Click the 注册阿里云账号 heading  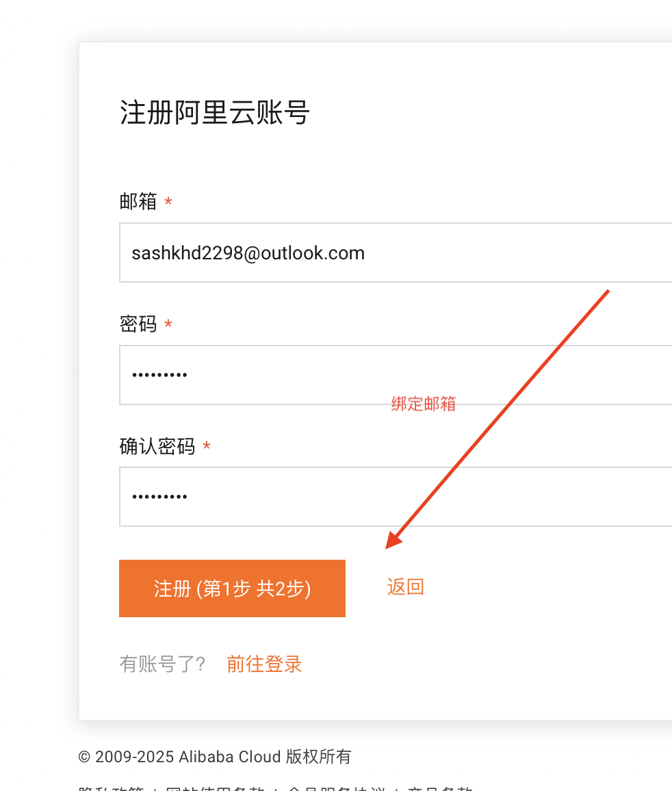tap(215, 112)
